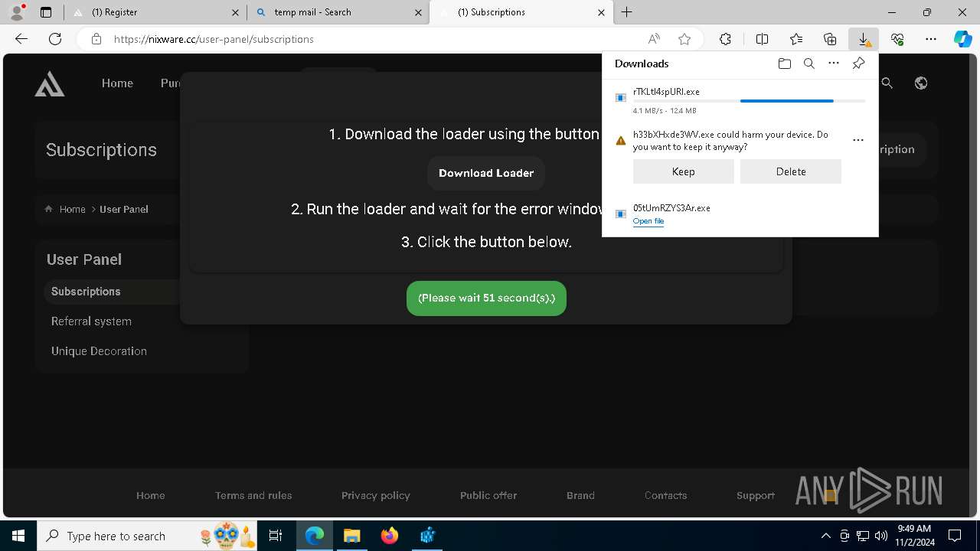Open Browser essentials heart icon
The width and height of the screenshot is (980, 551).
897,39
